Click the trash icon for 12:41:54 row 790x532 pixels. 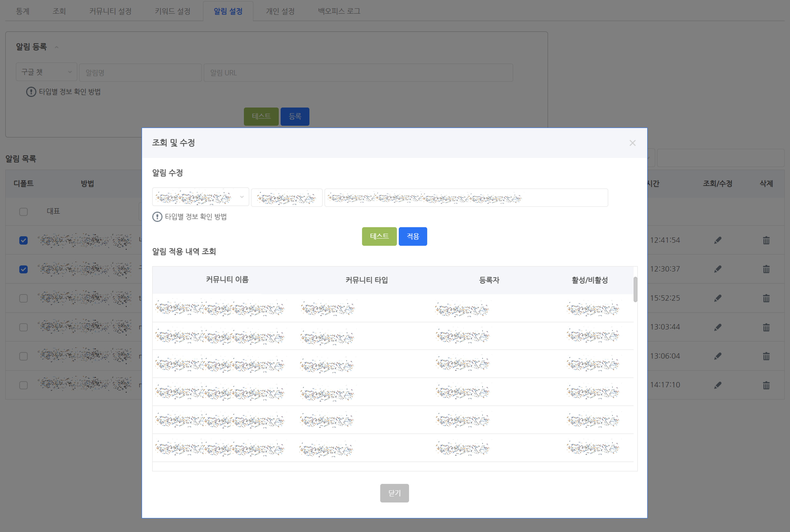click(x=766, y=240)
